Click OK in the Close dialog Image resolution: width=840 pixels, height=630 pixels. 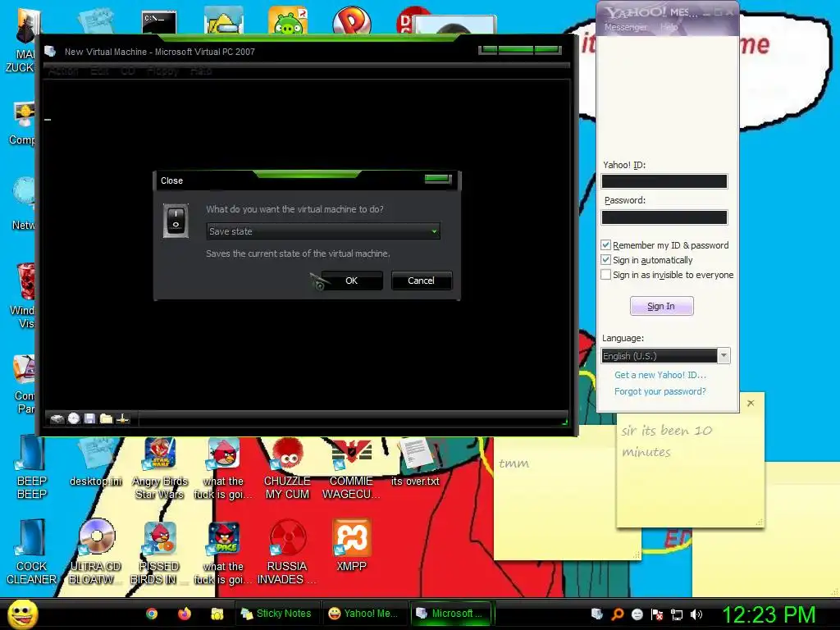[x=351, y=281]
